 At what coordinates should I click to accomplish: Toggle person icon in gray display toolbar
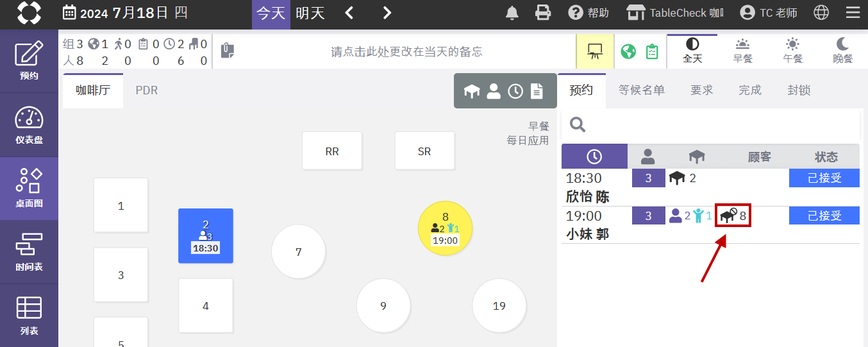(494, 91)
